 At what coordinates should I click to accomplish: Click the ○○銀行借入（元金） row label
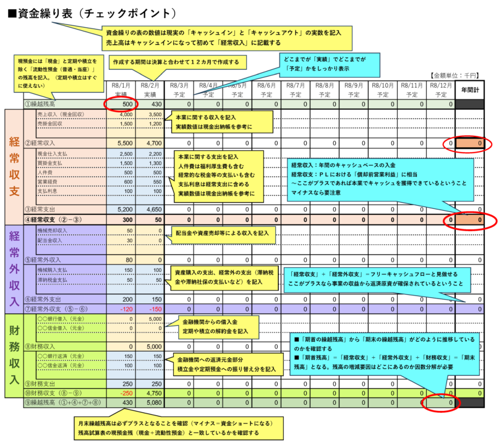click(x=61, y=319)
